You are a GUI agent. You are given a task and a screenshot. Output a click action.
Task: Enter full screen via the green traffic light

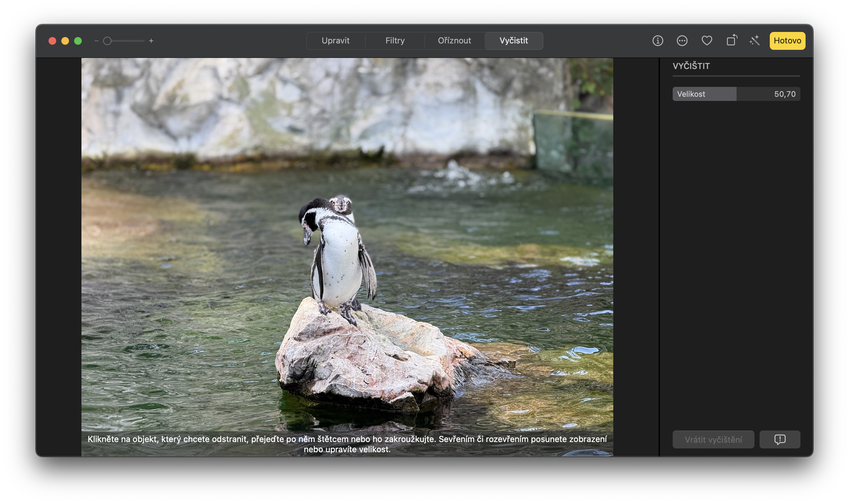click(x=78, y=41)
